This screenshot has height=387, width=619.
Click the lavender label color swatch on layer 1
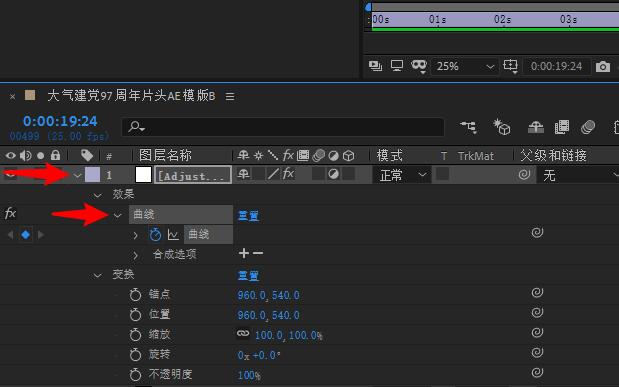[93, 175]
